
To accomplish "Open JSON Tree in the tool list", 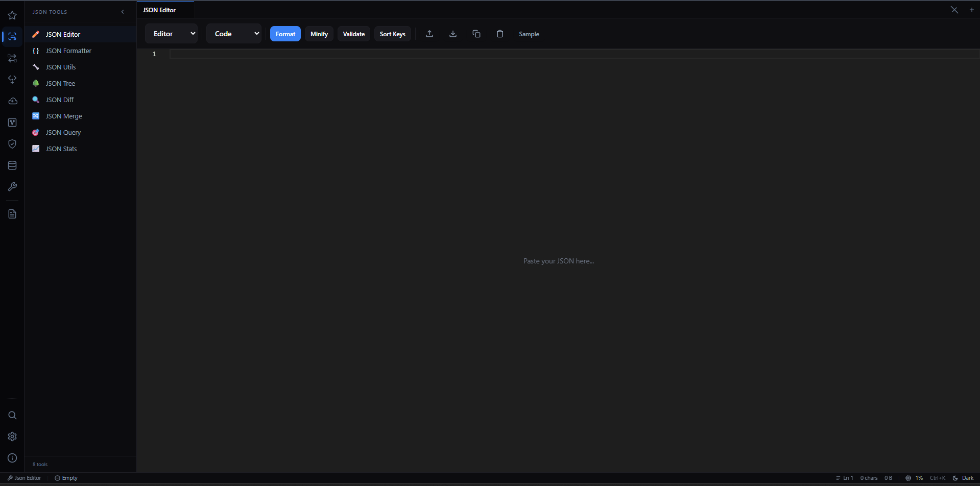I will (x=81, y=83).
